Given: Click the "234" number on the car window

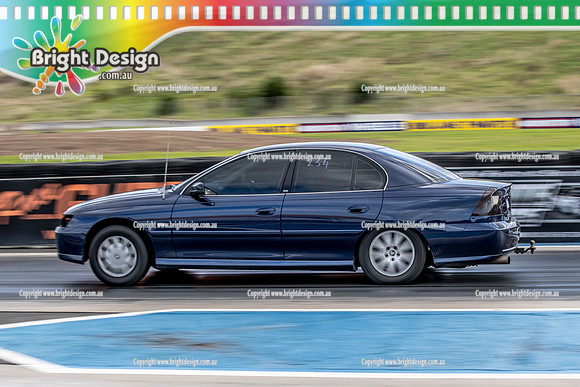Looking at the screenshot, I should pyautogui.click(x=318, y=164).
